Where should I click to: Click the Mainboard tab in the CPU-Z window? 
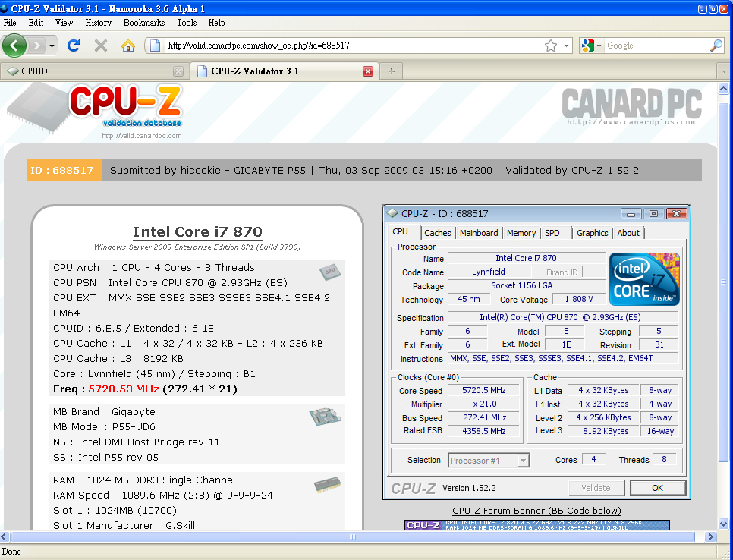click(x=479, y=233)
